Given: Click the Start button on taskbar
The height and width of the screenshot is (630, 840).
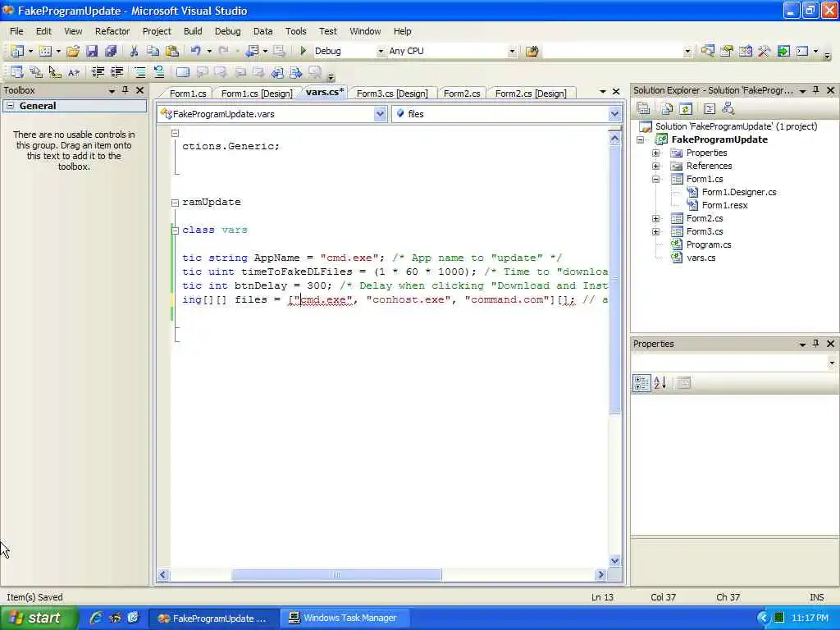Looking at the screenshot, I should 39,618.
